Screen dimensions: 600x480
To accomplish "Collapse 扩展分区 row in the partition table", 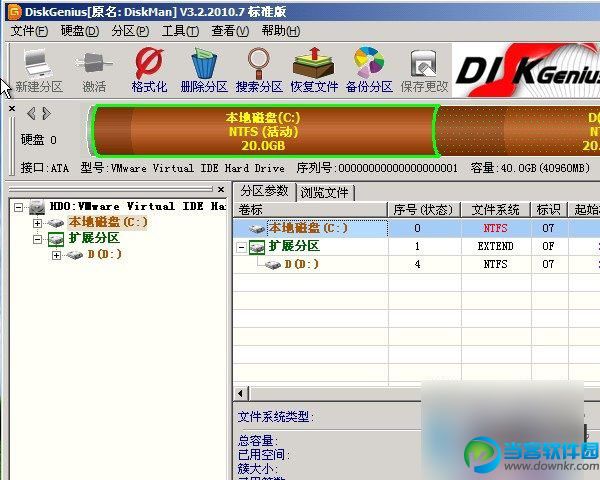I will 241,247.
